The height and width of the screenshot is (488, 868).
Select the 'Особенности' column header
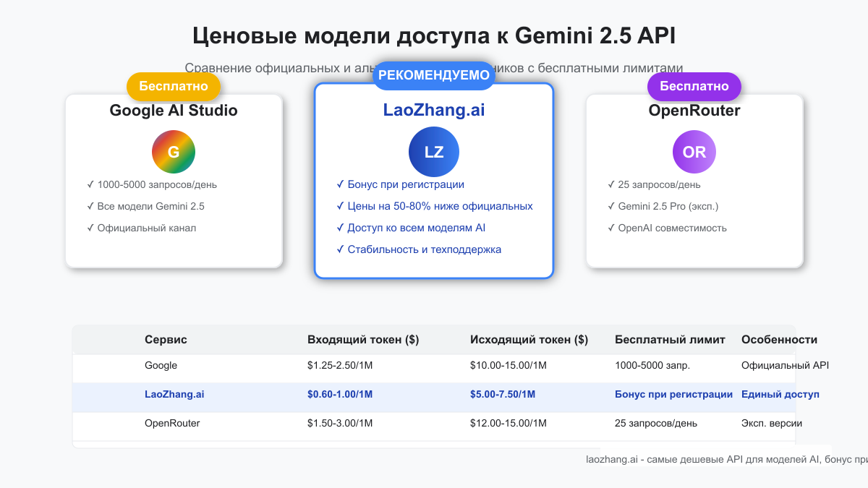click(x=778, y=339)
